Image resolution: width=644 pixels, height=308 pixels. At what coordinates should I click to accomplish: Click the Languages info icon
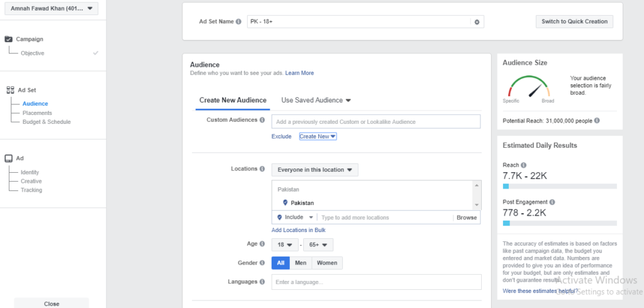(x=262, y=282)
